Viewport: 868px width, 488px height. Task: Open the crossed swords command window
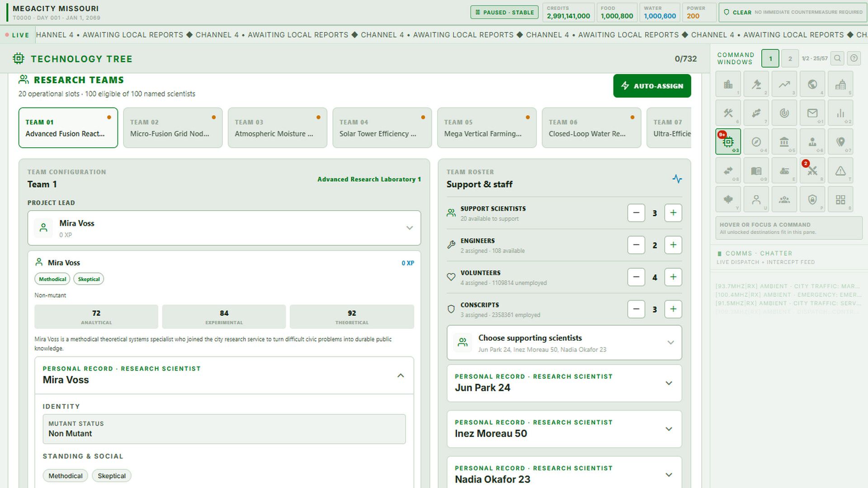click(x=812, y=171)
